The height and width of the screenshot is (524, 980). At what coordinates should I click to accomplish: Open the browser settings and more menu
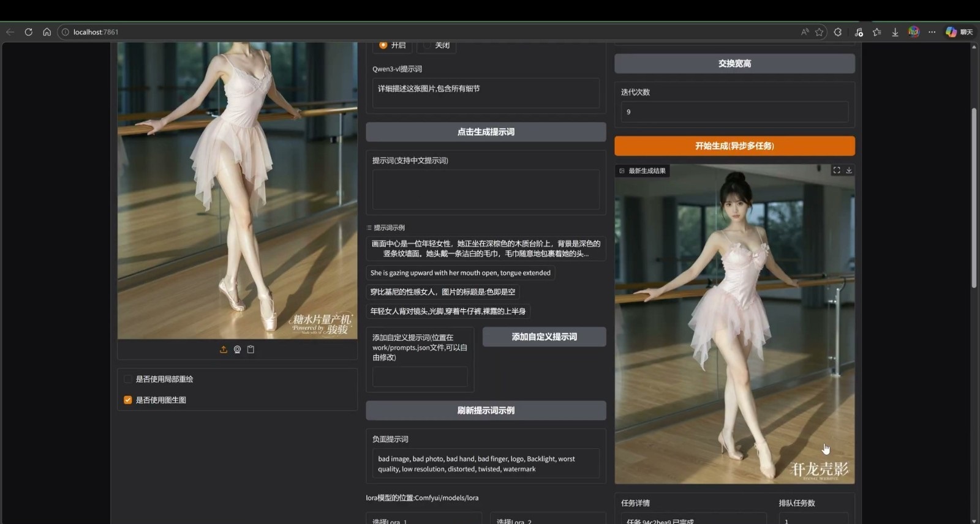932,32
